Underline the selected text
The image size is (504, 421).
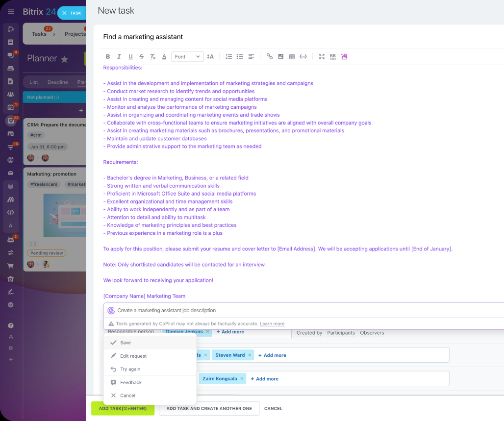tap(130, 56)
